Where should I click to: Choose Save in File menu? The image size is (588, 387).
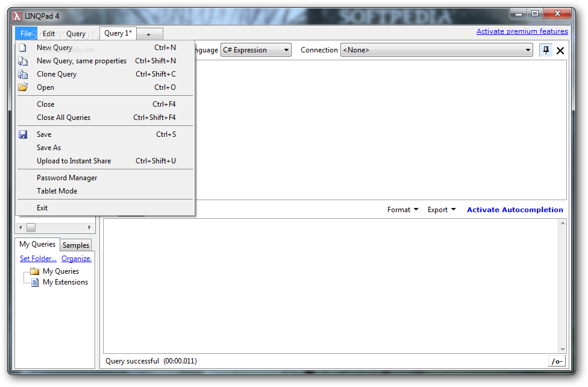[105, 134]
